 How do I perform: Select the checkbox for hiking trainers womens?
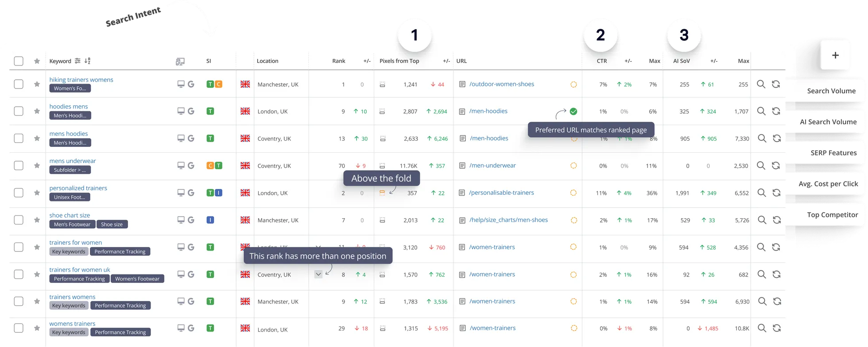pos(19,84)
